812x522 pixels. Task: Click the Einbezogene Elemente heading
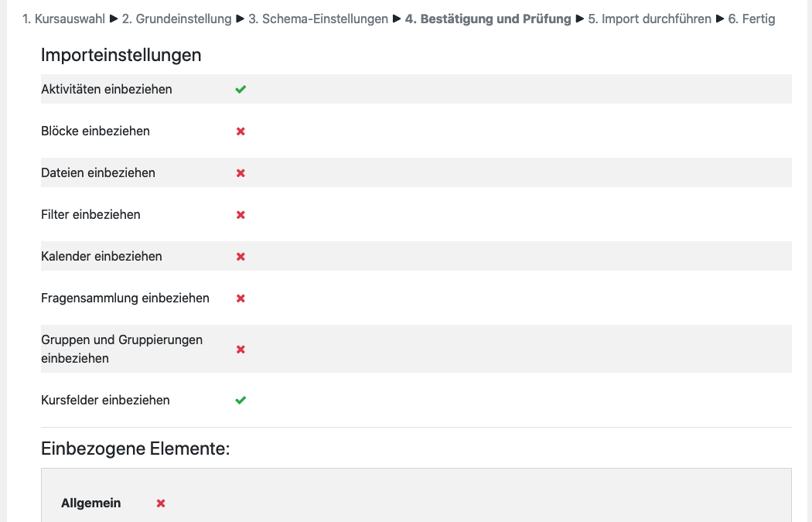[x=135, y=449]
